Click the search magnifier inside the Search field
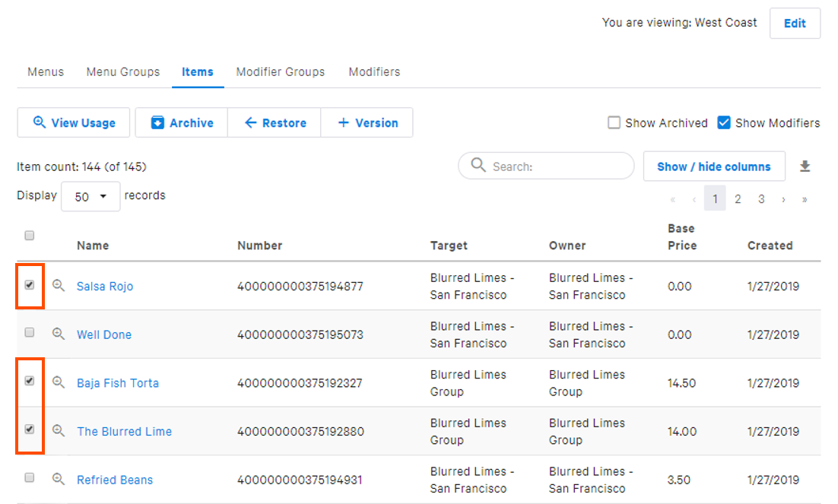The image size is (838, 504). (478, 166)
